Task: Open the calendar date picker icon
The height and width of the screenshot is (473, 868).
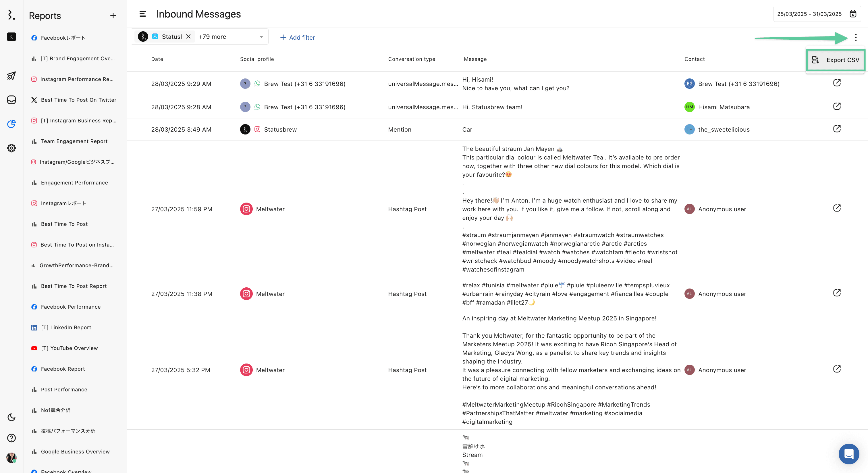Action: [853, 14]
